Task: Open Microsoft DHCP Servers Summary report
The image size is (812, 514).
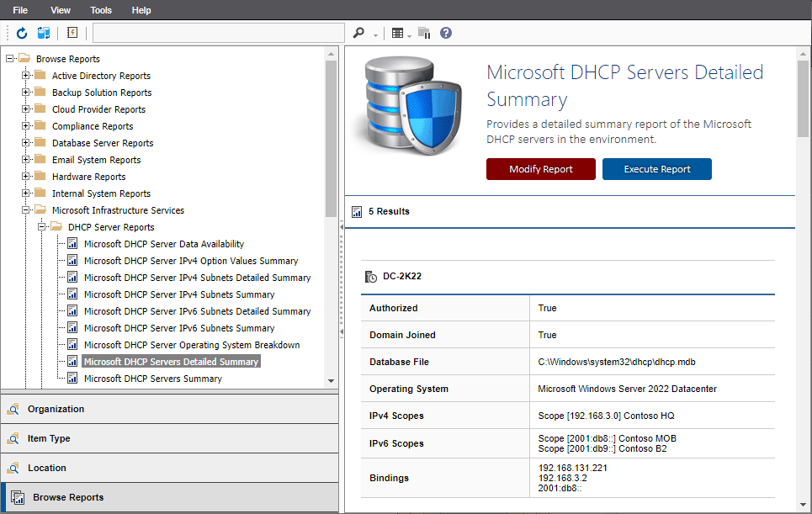Action: click(153, 379)
